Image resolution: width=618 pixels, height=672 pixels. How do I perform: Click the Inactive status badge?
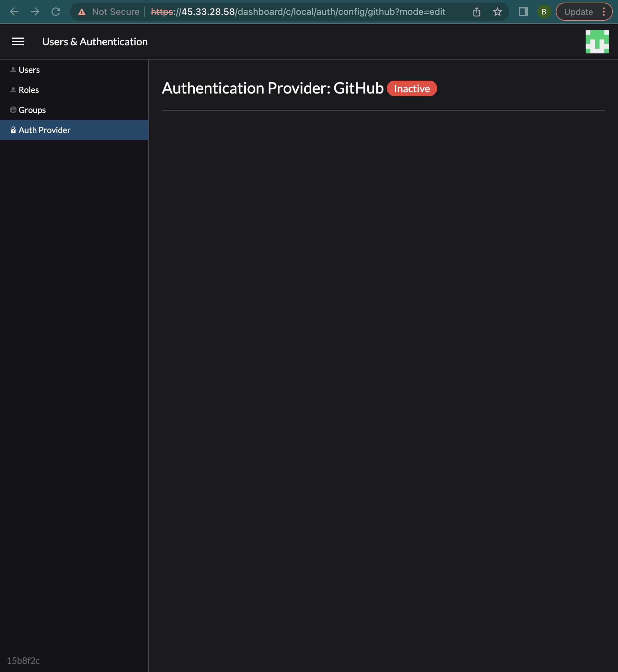point(412,88)
